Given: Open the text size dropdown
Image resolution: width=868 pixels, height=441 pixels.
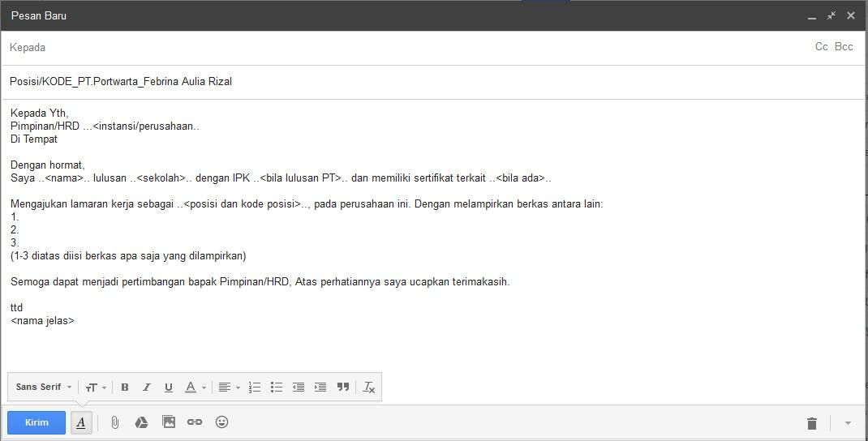Looking at the screenshot, I should (96, 387).
